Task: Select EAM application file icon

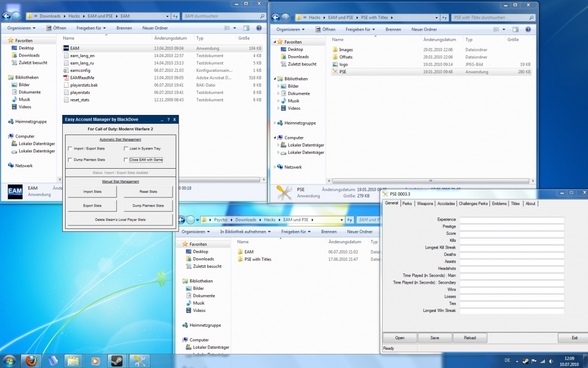Action: (67, 48)
